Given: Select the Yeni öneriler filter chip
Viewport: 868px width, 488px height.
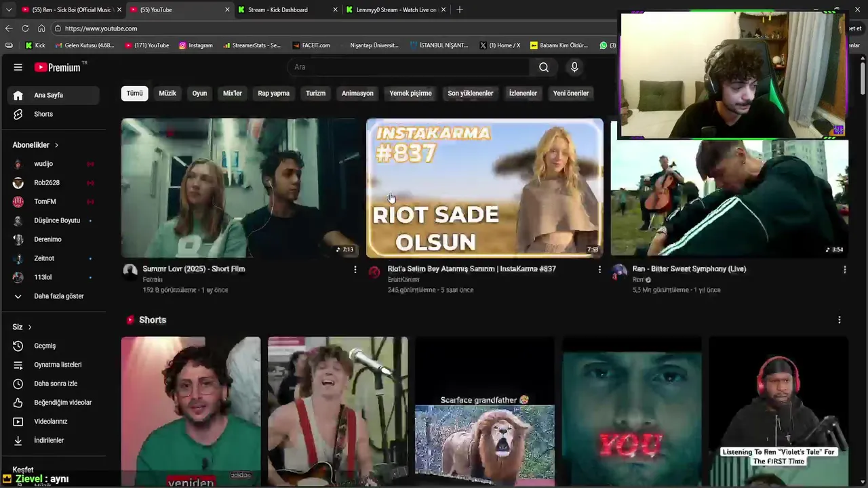Looking at the screenshot, I should coord(571,94).
